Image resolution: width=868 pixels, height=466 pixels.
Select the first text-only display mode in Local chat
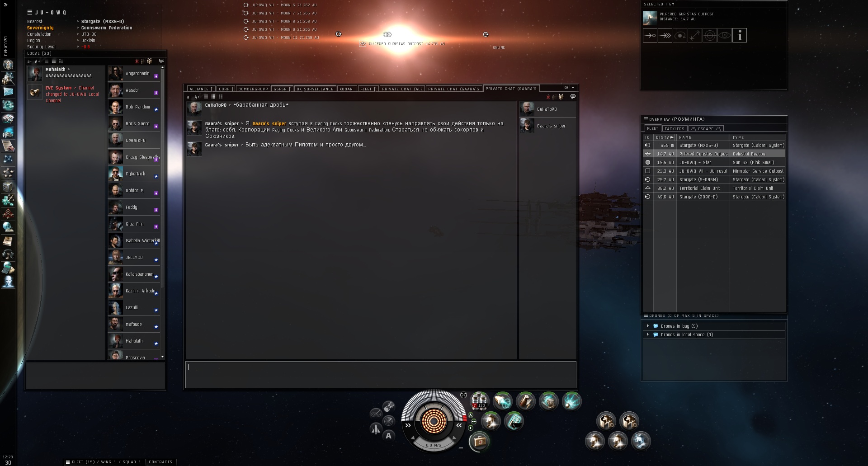click(47, 61)
